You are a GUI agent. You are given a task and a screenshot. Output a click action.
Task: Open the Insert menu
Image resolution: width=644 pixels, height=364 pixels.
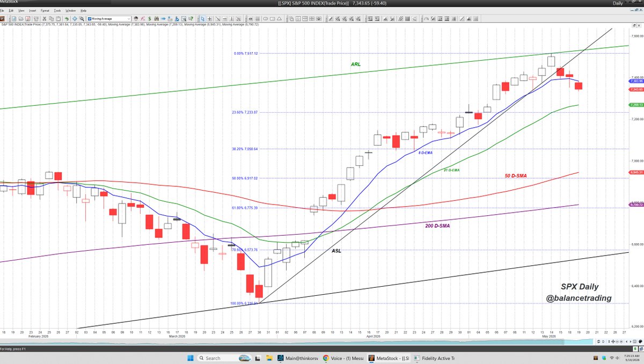pos(32,11)
